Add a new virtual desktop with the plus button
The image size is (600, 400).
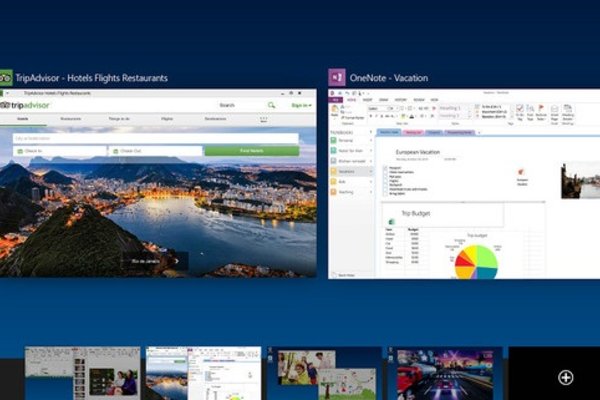coord(565,377)
